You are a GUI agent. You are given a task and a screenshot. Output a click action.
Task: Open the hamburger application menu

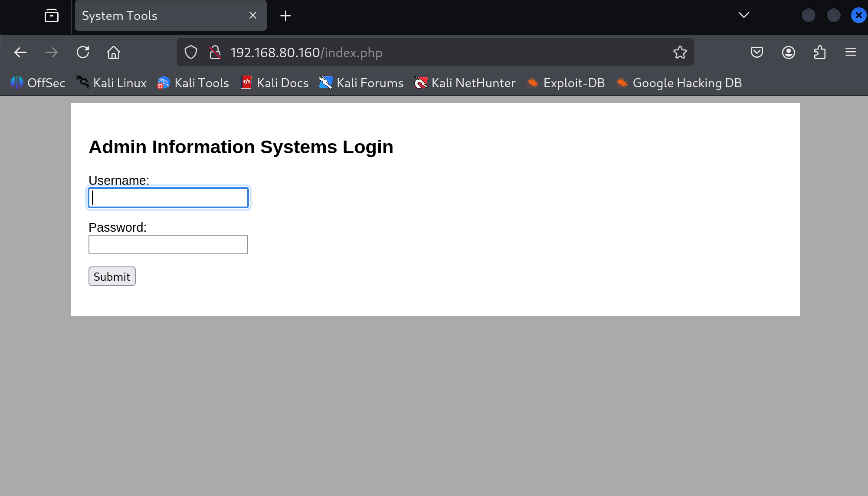click(x=850, y=53)
